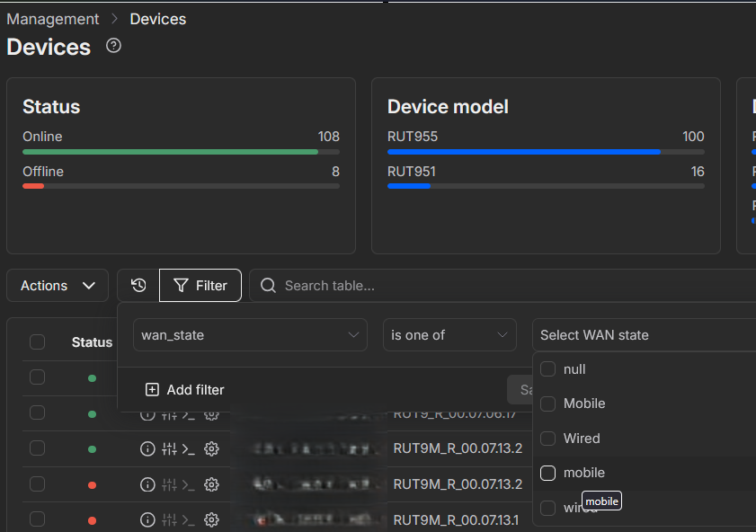This screenshot has width=756, height=532.
Task: Click the Offline label in Status card
Action: [x=43, y=172]
